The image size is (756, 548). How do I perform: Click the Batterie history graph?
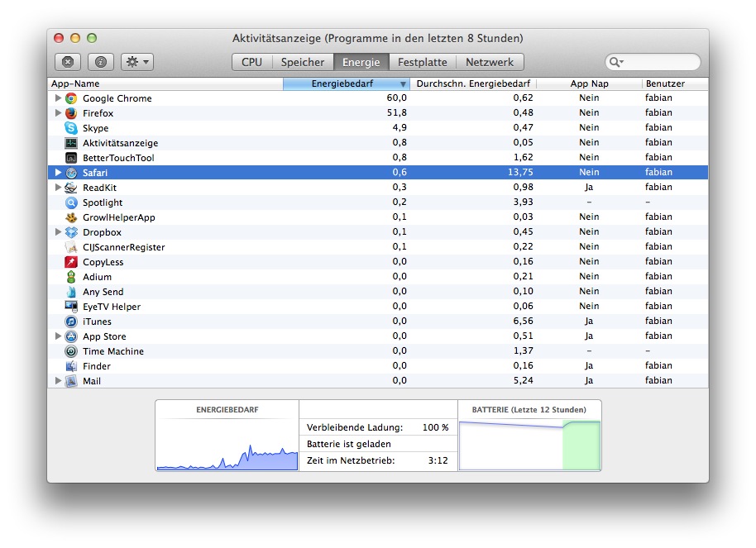click(x=529, y=444)
